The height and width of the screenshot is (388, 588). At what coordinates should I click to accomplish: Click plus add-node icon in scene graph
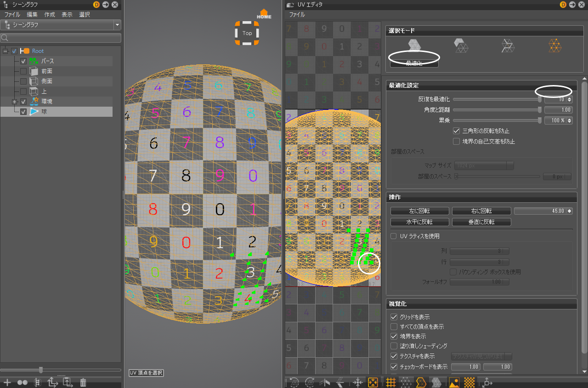(x=7, y=382)
